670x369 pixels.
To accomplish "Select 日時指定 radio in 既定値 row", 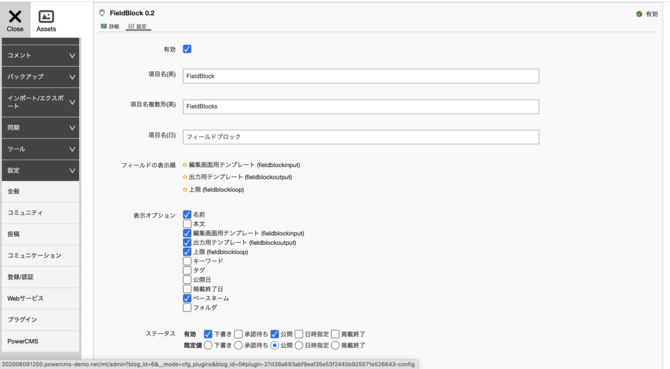I will click(x=299, y=345).
